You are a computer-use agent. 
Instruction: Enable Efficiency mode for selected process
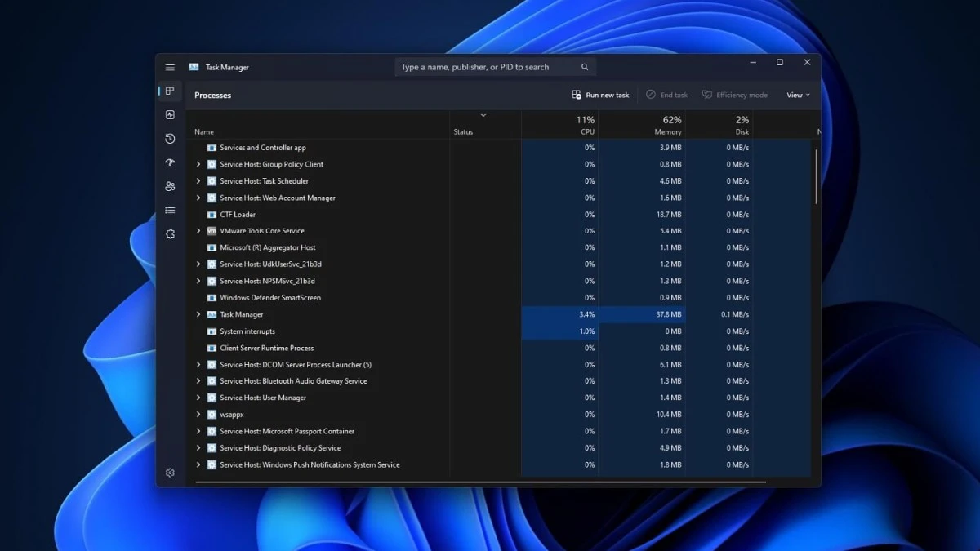point(734,95)
